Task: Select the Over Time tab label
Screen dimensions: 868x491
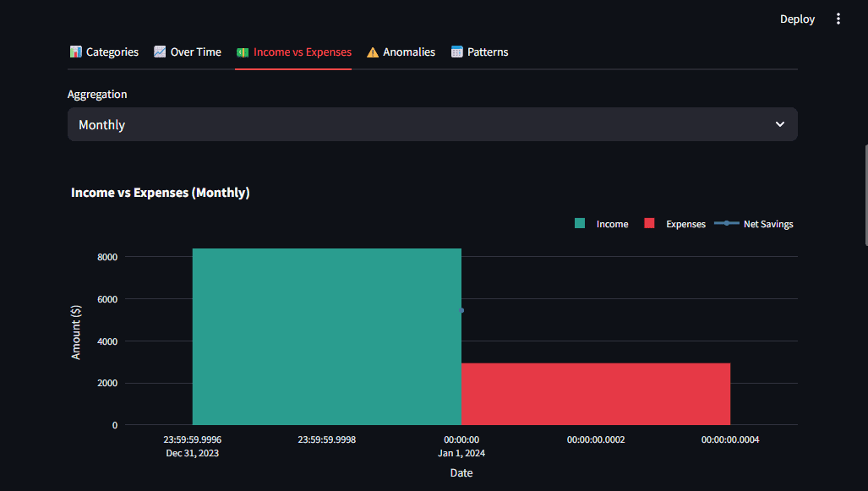Action: 195,52
